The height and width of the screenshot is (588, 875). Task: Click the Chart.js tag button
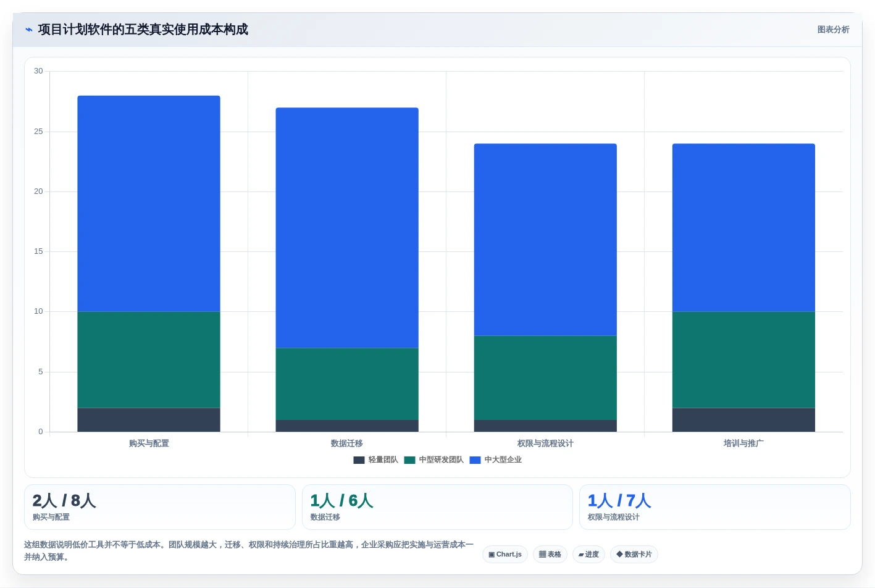tap(505, 554)
